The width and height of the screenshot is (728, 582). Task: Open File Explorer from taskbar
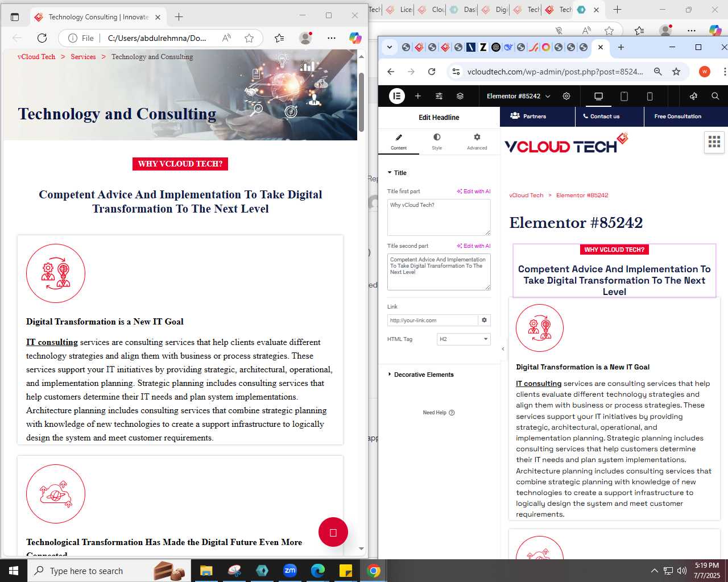pyautogui.click(x=206, y=571)
